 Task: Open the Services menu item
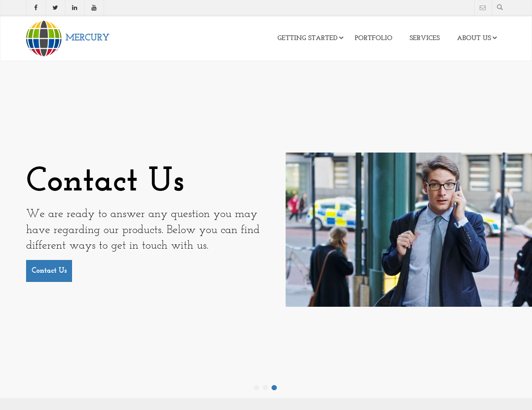click(x=425, y=38)
